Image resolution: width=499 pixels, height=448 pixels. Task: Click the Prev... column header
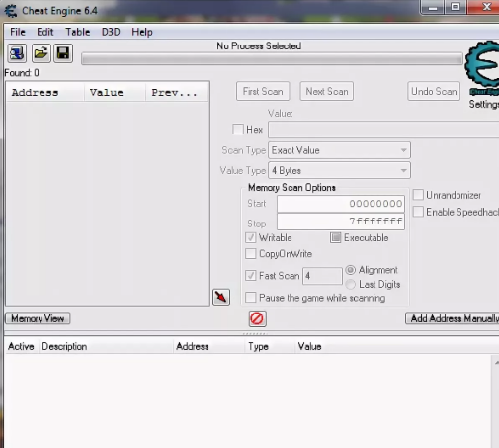point(177,93)
